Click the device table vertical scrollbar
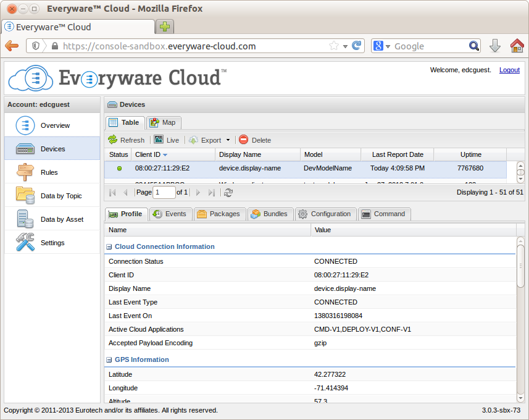The height and width of the screenshot is (420, 529). (520, 172)
